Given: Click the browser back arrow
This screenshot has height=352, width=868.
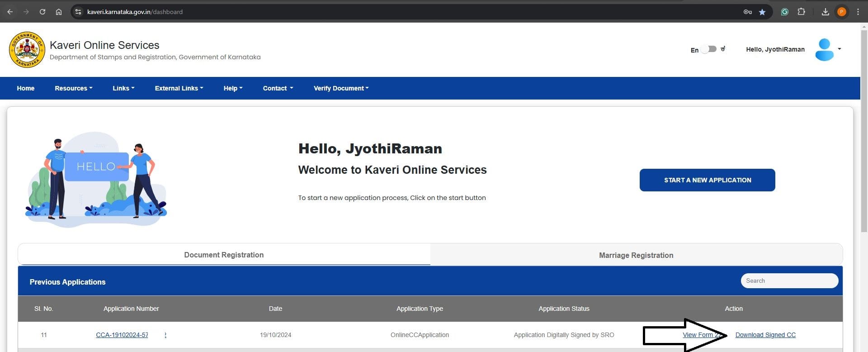Looking at the screenshot, I should (x=10, y=12).
